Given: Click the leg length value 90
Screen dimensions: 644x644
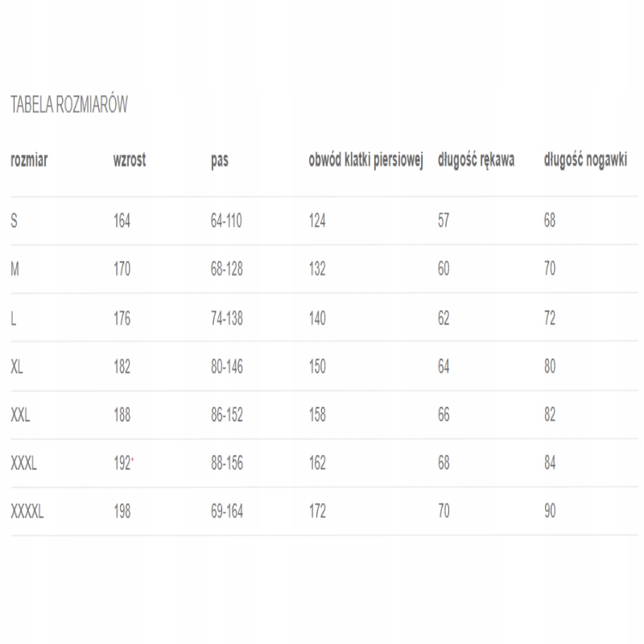Looking at the screenshot, I should pyautogui.click(x=550, y=511).
